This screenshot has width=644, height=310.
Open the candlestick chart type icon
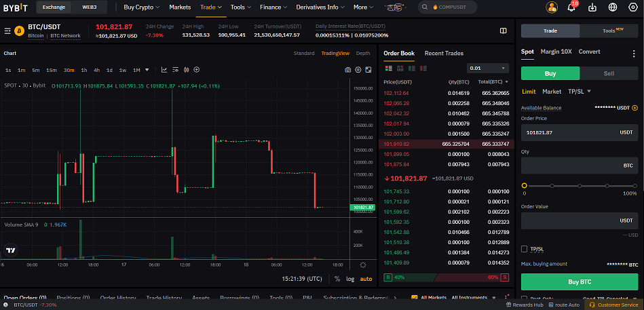pyautogui.click(x=186, y=70)
